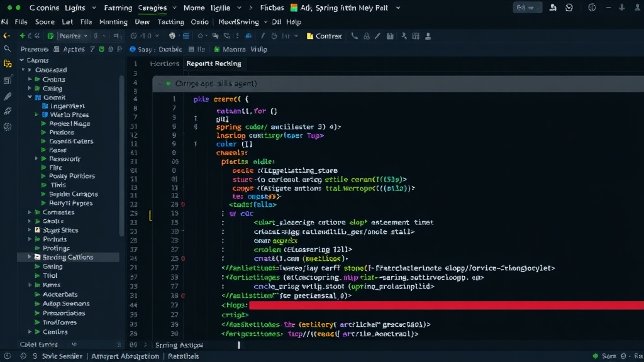The width and height of the screenshot is (644, 362).
Task: Click the search magnifier sidebar icon
Action: pyautogui.click(x=8, y=49)
